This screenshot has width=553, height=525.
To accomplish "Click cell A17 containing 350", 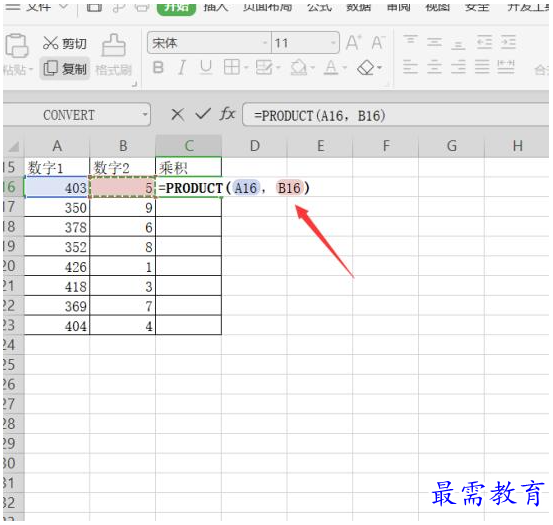I will (57, 207).
